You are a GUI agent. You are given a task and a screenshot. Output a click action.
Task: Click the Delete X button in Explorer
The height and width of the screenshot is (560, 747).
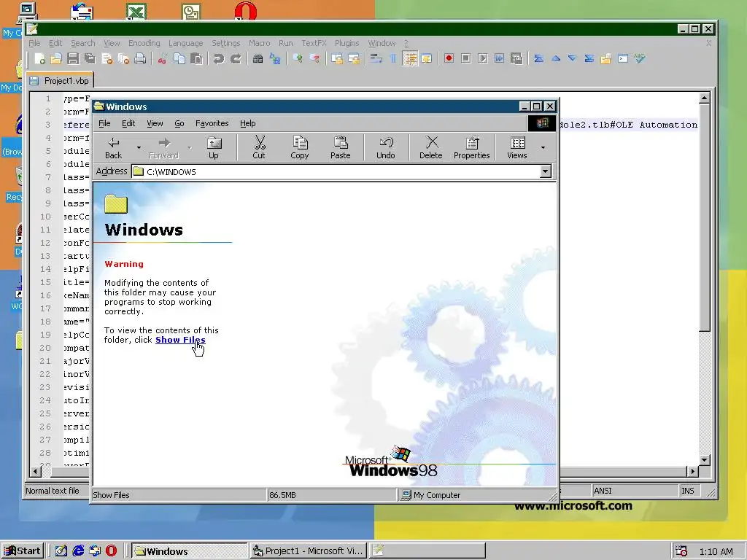click(x=431, y=147)
